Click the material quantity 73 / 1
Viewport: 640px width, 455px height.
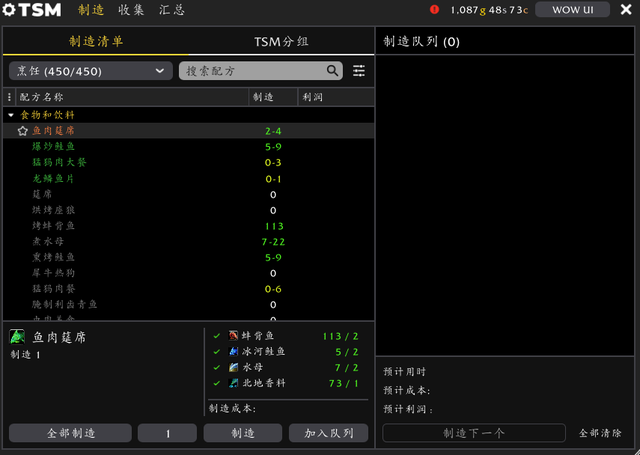click(343, 383)
